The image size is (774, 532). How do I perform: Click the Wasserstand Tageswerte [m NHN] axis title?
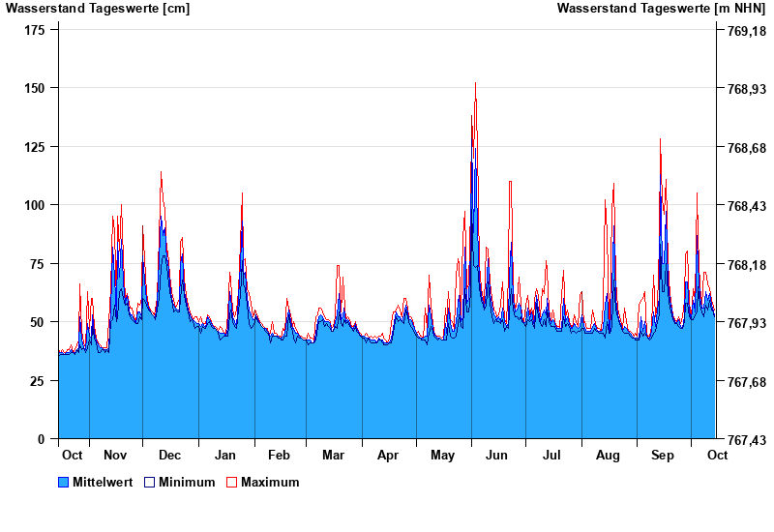pyautogui.click(x=661, y=9)
